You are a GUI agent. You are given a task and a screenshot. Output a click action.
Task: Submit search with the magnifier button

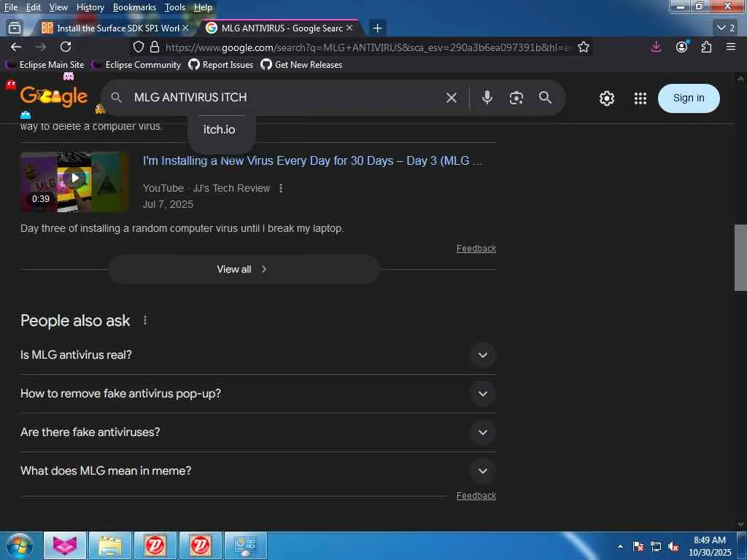tap(546, 98)
